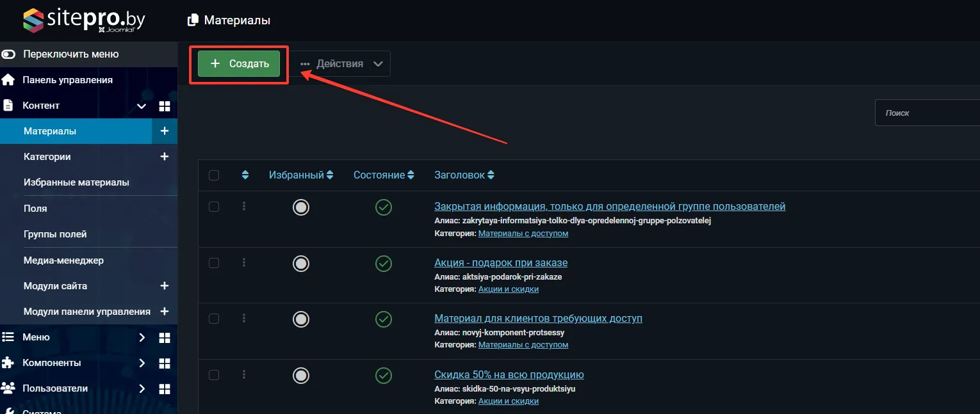Open Медиа-менеджер in the sidebar
Screen dimensions: 980x414
tap(63, 260)
